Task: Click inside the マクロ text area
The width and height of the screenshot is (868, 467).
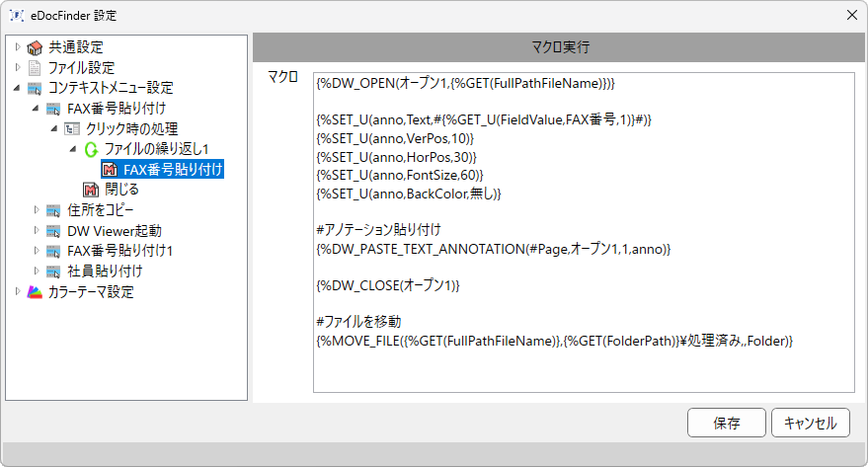Action: click(584, 232)
